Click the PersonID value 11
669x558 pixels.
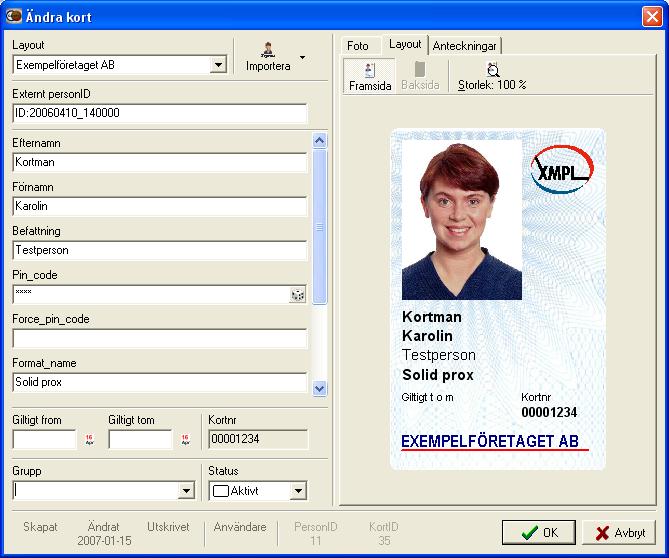click(315, 541)
